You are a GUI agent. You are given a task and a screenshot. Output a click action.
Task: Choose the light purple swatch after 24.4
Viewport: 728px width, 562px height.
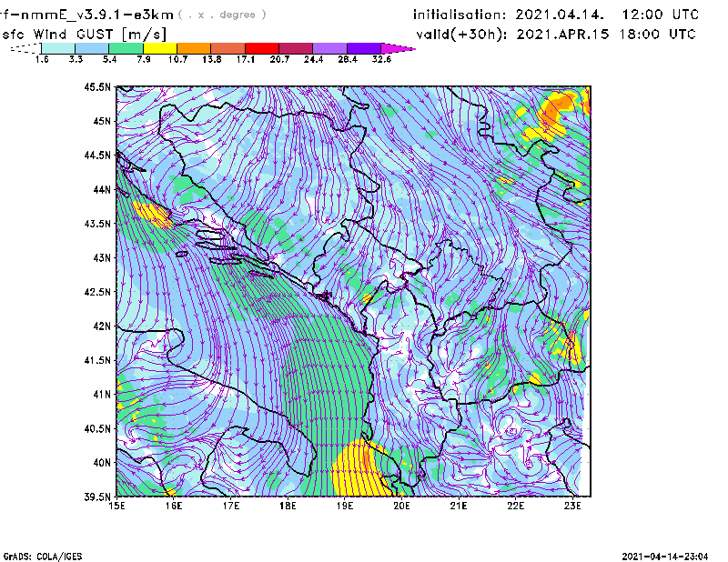tap(329, 48)
